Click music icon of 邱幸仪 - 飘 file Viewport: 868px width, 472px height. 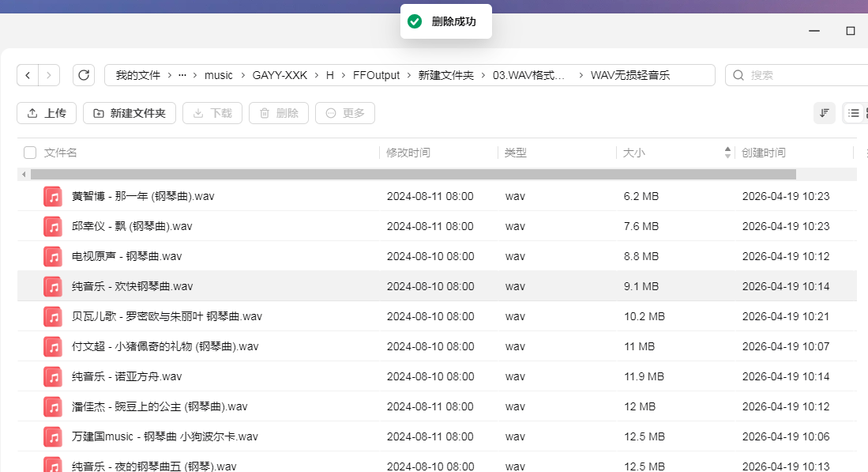pyautogui.click(x=53, y=226)
